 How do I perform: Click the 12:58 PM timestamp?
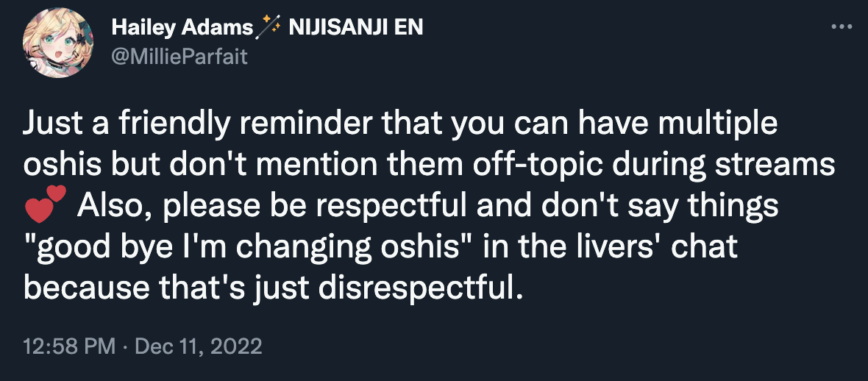point(70,346)
